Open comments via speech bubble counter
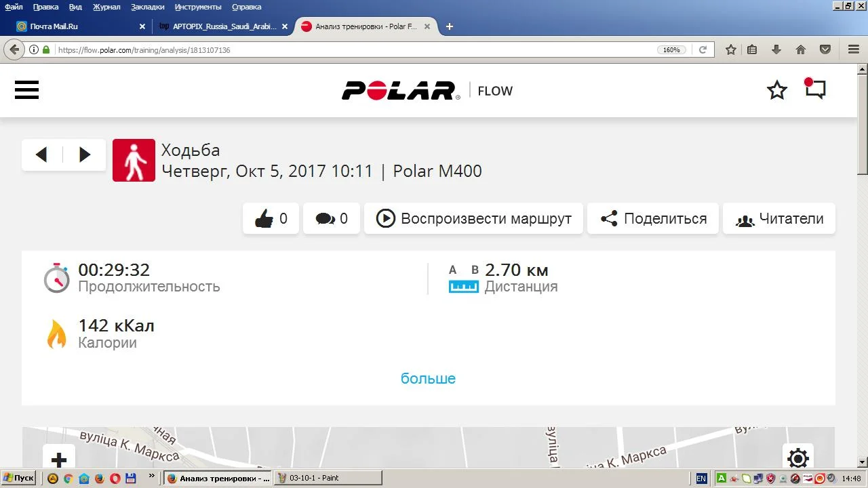Screen dimensions: 868x488 [x=332, y=219]
